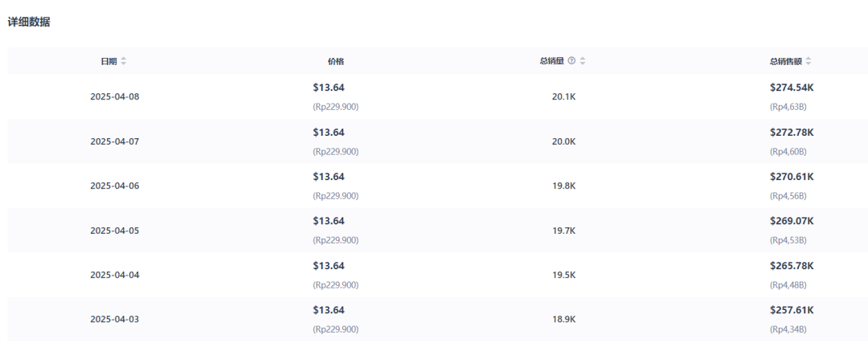Image resolution: width=868 pixels, height=343 pixels.
Task: Click the 总销售额 column header label
Action: click(x=785, y=61)
